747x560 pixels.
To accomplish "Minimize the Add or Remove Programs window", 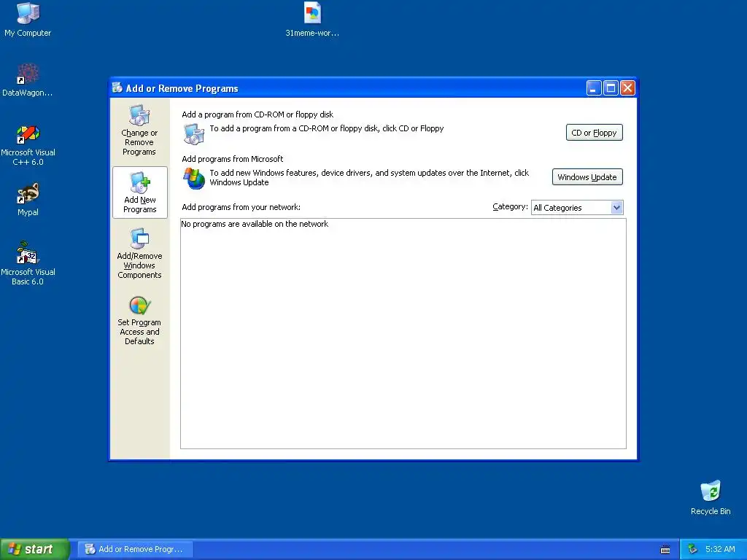I will point(594,88).
